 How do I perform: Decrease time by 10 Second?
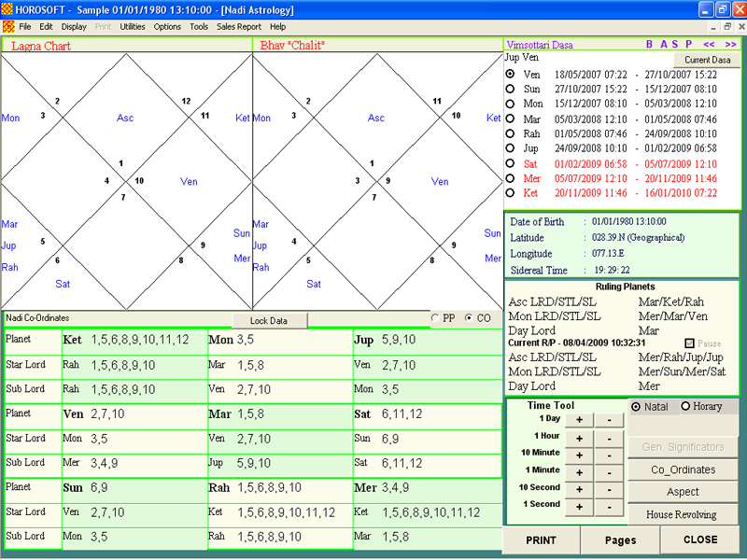[x=610, y=489]
